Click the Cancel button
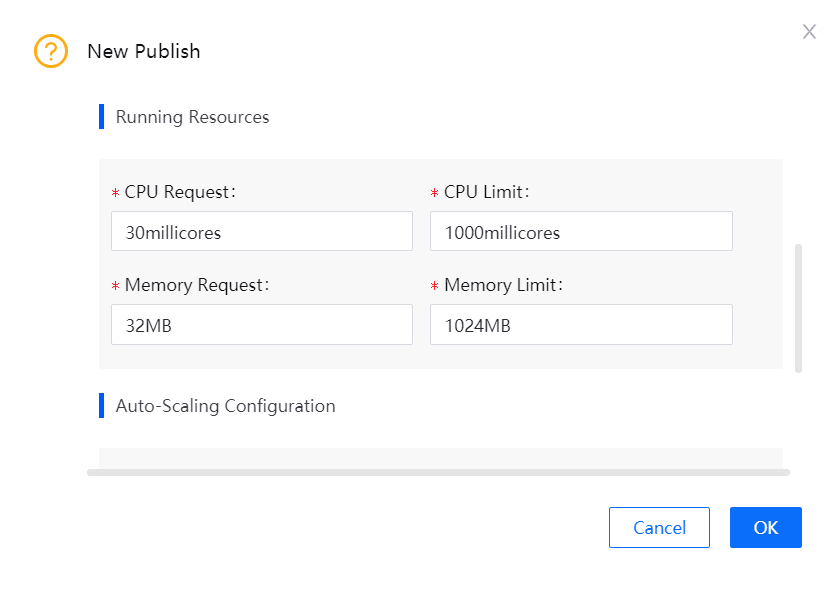Image resolution: width=832 pixels, height=592 pixels. click(659, 527)
